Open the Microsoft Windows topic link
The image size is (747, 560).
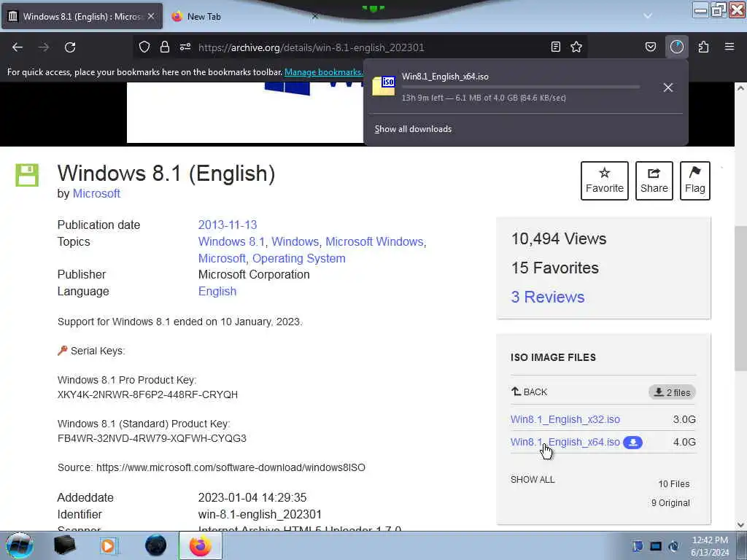[x=374, y=241]
